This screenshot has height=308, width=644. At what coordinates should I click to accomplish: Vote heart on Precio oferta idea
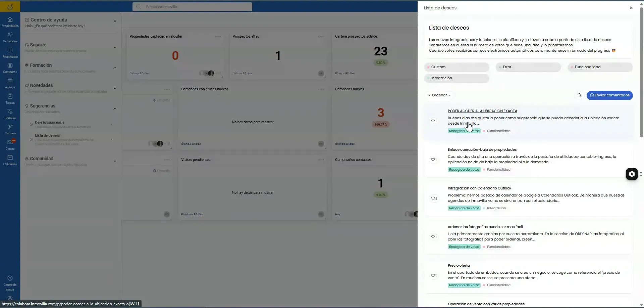coord(434,275)
